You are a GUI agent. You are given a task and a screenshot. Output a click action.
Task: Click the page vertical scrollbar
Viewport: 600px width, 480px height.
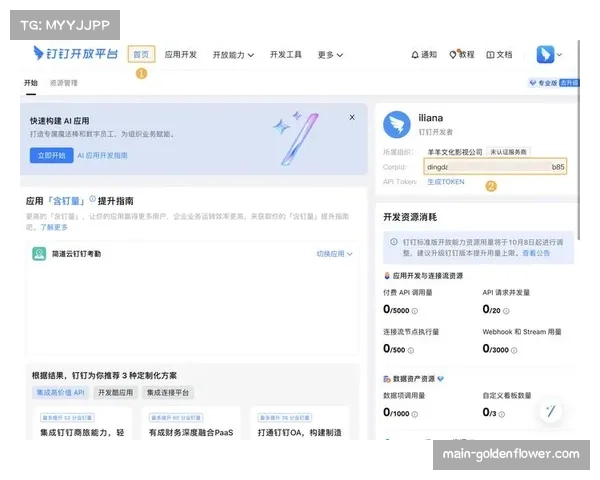tap(579, 140)
